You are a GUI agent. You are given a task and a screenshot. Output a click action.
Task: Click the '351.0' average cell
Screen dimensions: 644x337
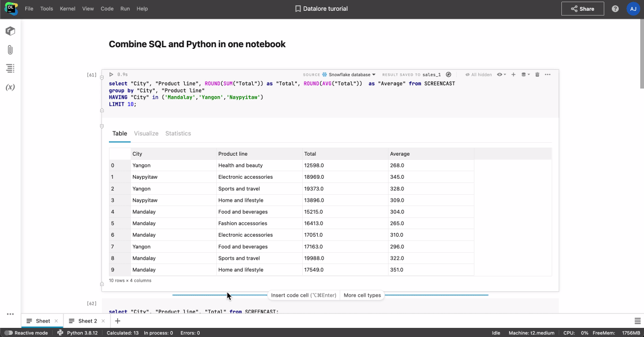[x=431, y=270]
